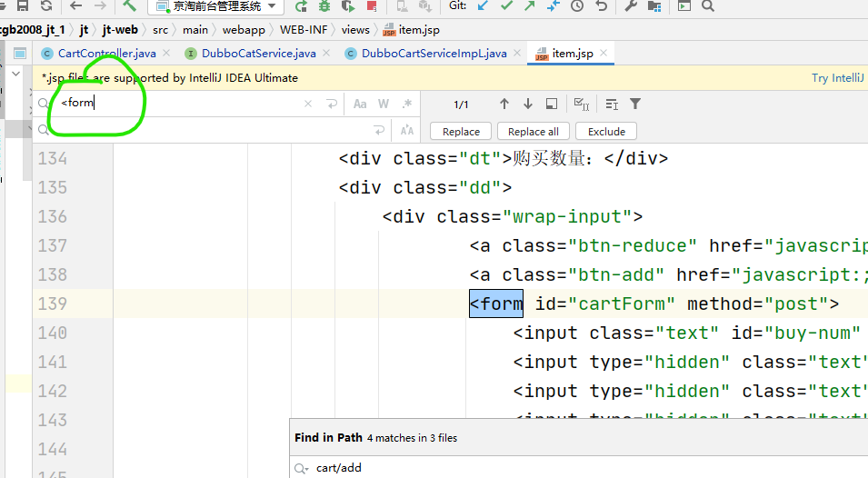Screen dimensions: 868x478
Task: Open Project Structure icon
Action: [654, 6]
